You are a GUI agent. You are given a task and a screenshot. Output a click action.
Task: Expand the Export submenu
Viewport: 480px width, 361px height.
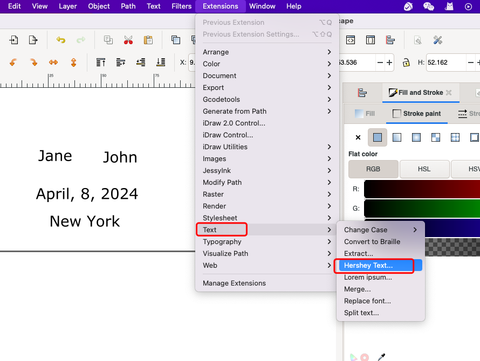[x=267, y=87]
